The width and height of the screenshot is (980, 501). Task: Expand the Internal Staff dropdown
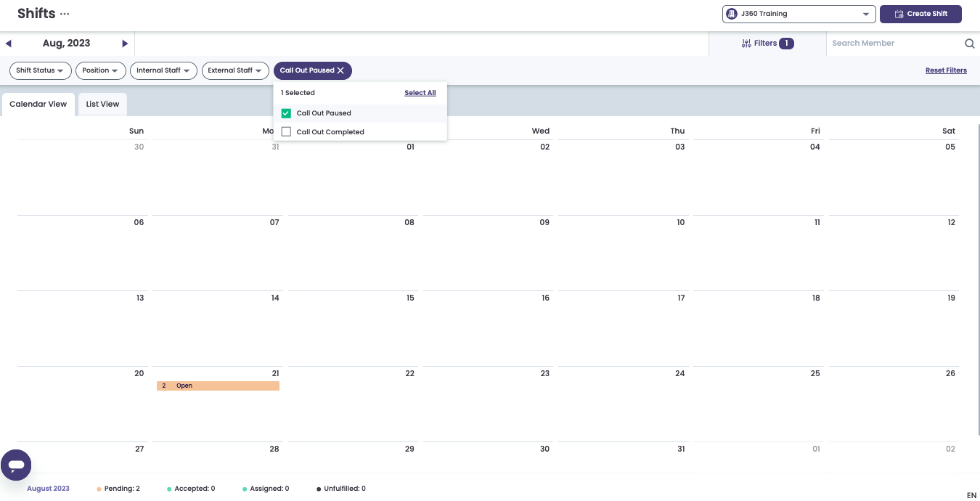coord(163,70)
